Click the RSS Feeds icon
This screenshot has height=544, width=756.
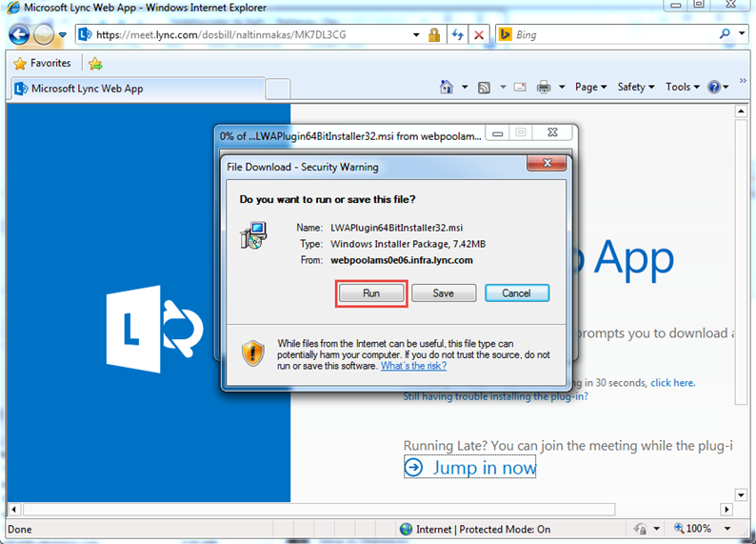pyautogui.click(x=484, y=87)
